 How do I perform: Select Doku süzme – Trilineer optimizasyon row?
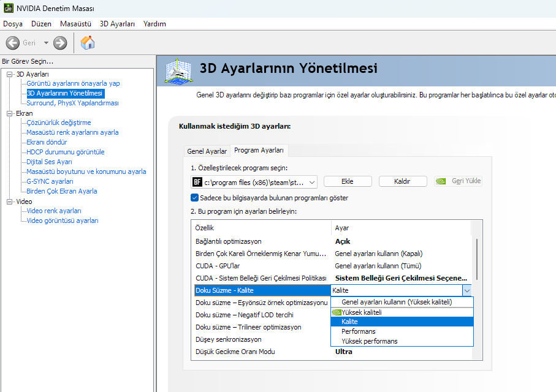tap(262, 327)
